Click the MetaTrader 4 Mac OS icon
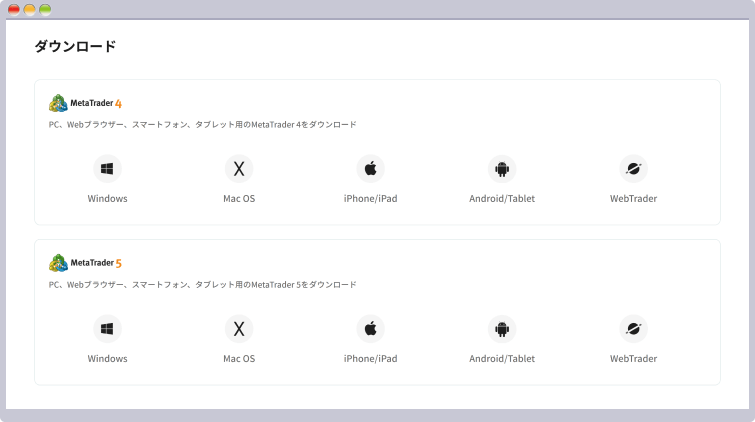Image resolution: width=755 pixels, height=422 pixels. click(239, 168)
